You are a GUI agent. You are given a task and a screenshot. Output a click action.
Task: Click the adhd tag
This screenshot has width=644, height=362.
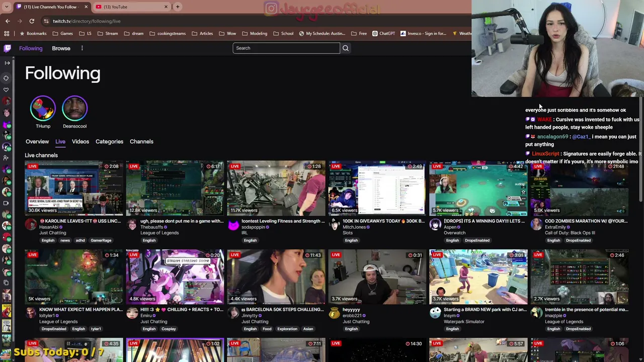coord(80,240)
